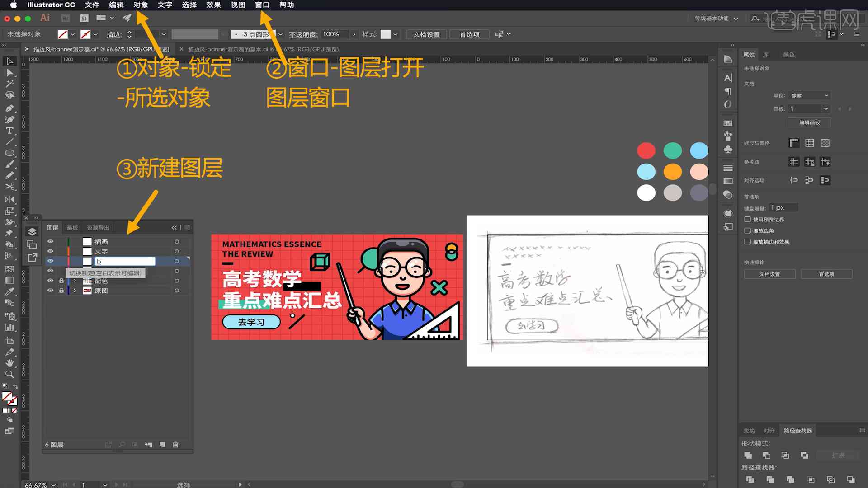Toggle visibility of 原图 layer
This screenshot has width=868, height=488.
point(50,290)
